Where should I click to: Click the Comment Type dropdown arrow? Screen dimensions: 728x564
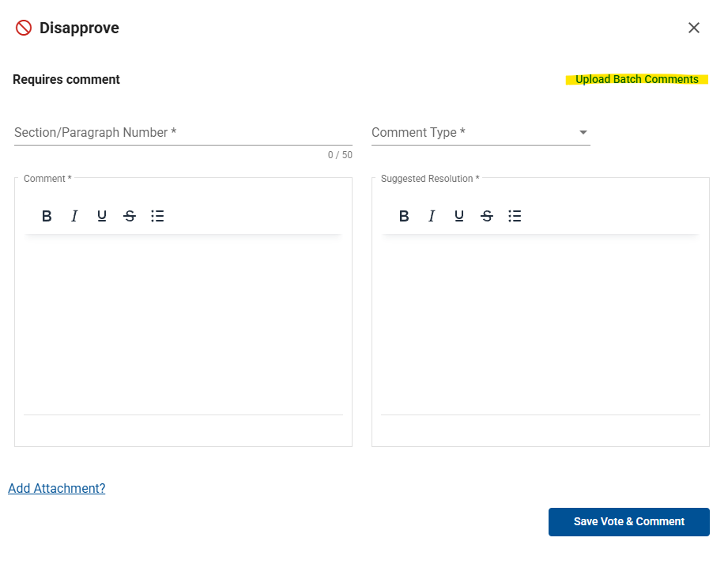click(x=583, y=133)
